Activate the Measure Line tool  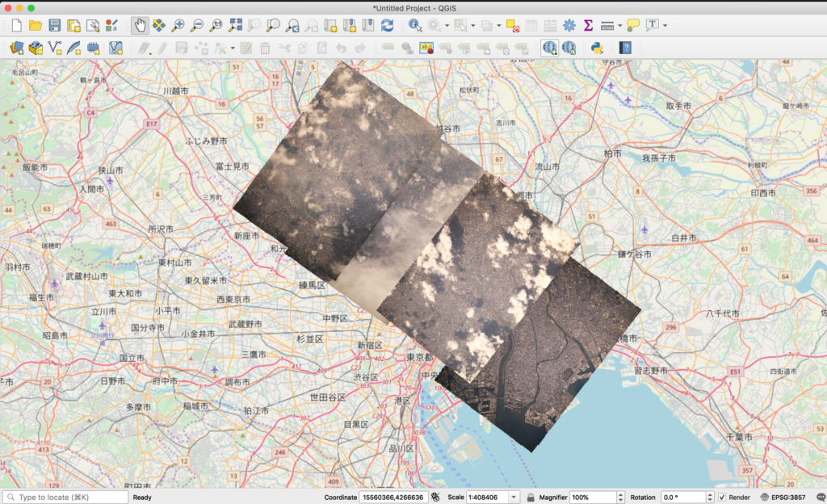coord(607,25)
